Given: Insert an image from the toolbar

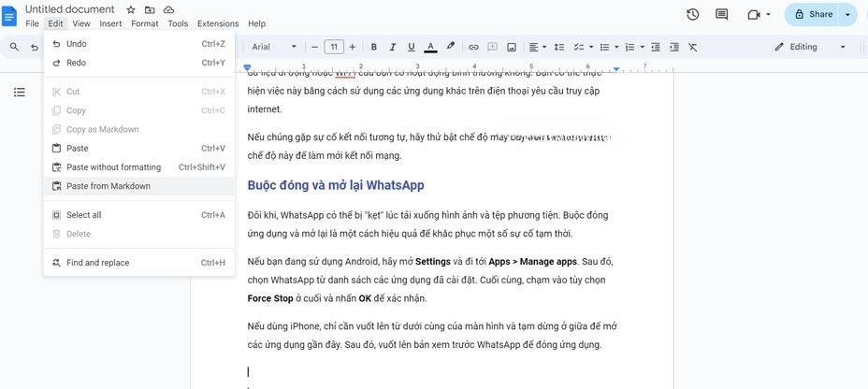Looking at the screenshot, I should coord(512,47).
